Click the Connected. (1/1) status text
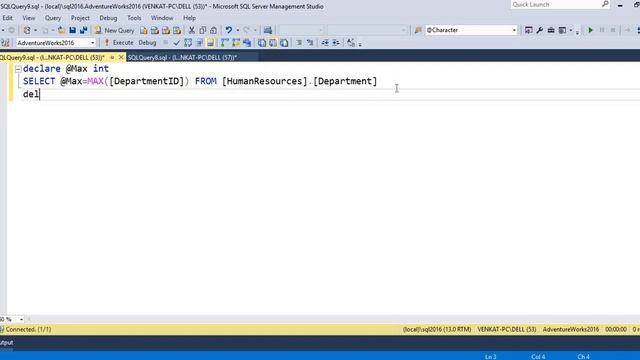This screenshot has height=360, width=640. (x=28, y=329)
